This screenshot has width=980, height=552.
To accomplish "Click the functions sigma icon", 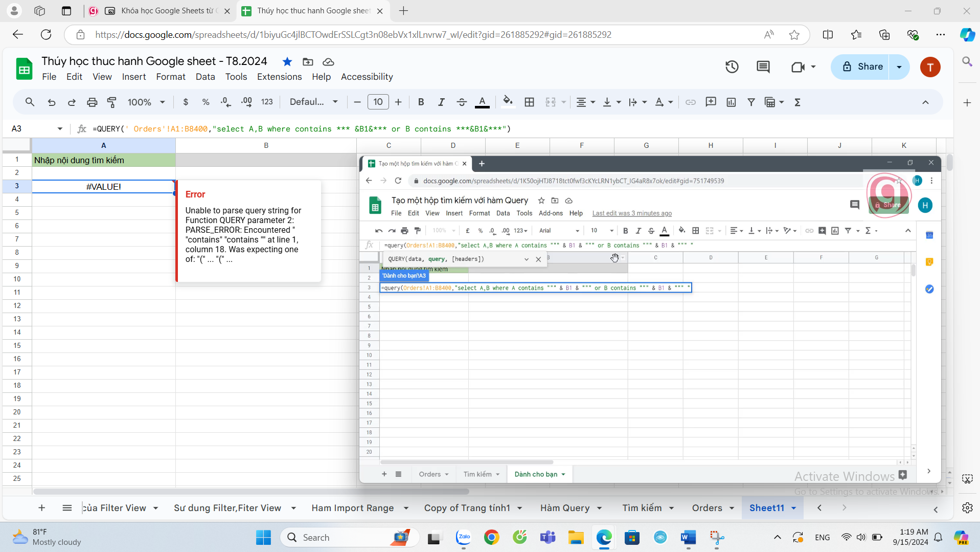I will tap(797, 102).
